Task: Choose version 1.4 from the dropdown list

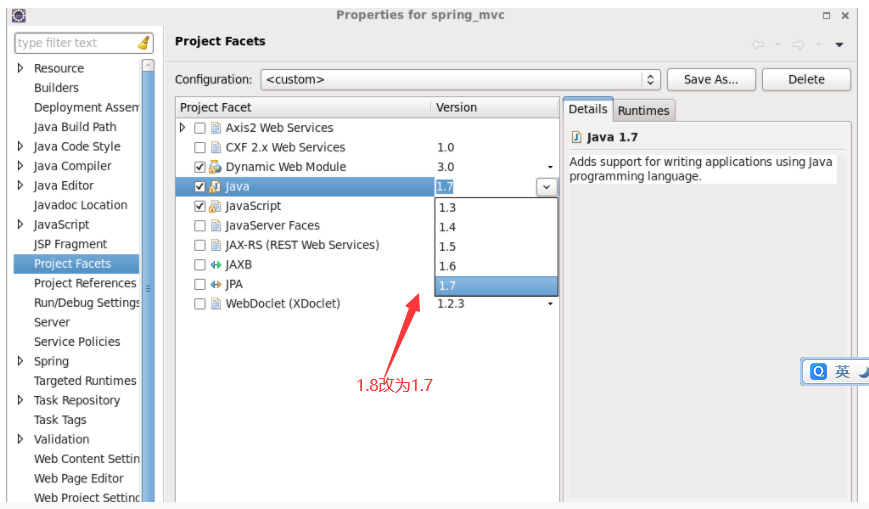Action: 496,227
